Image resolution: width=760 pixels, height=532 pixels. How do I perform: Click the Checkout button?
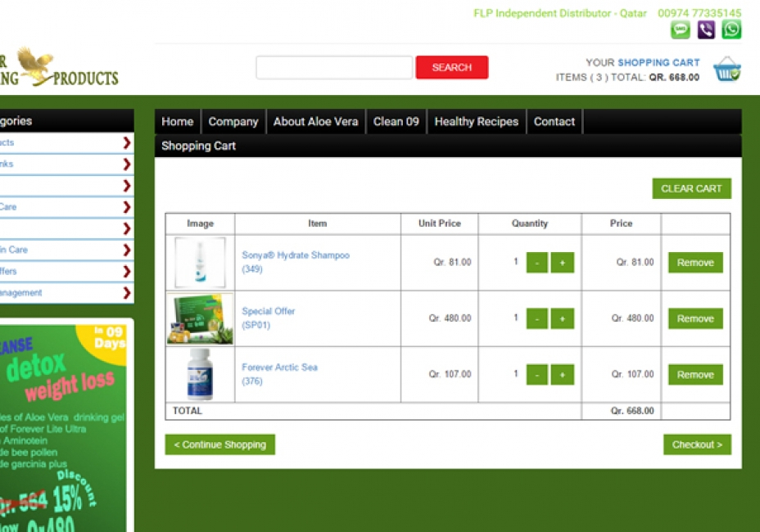[x=697, y=444]
